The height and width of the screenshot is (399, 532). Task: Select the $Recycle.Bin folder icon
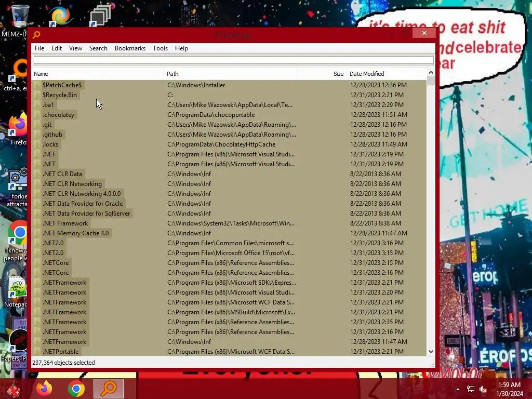(37, 95)
